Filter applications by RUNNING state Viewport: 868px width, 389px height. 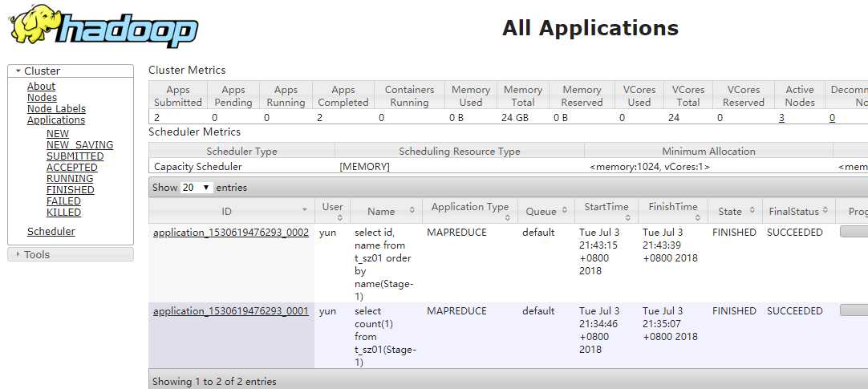[x=70, y=179]
